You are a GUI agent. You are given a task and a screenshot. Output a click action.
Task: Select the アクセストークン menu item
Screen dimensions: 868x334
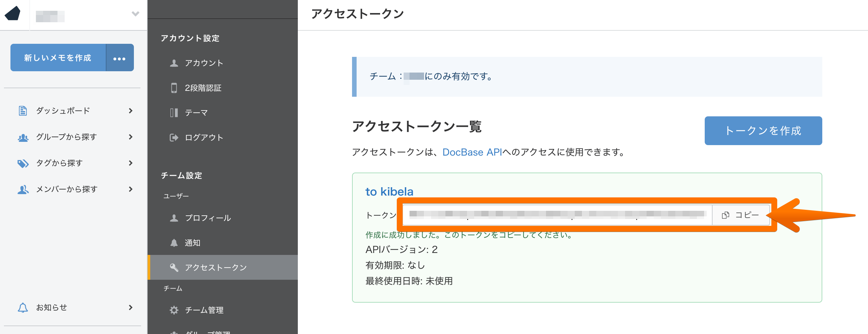pos(216,268)
